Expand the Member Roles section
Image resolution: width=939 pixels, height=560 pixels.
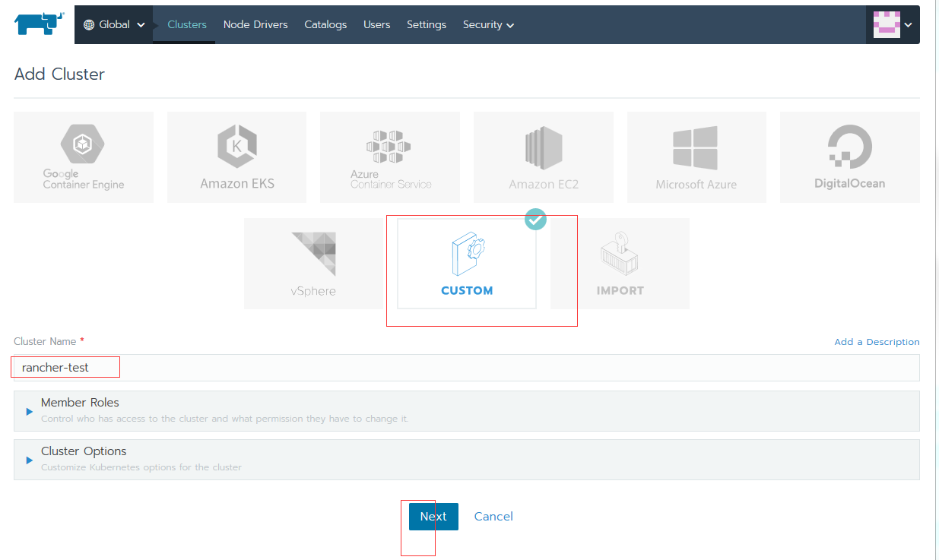click(467, 411)
